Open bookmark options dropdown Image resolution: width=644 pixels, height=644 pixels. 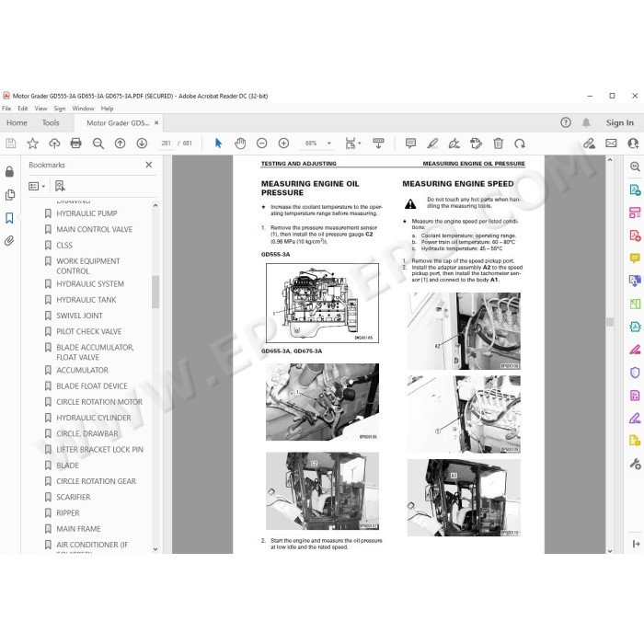pyautogui.click(x=37, y=187)
